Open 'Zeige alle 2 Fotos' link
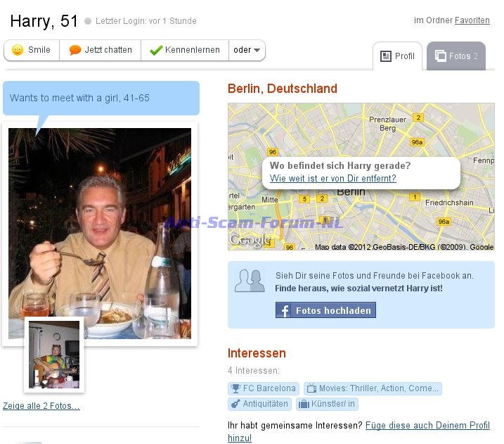This screenshot has width=504, height=444. pos(41,406)
